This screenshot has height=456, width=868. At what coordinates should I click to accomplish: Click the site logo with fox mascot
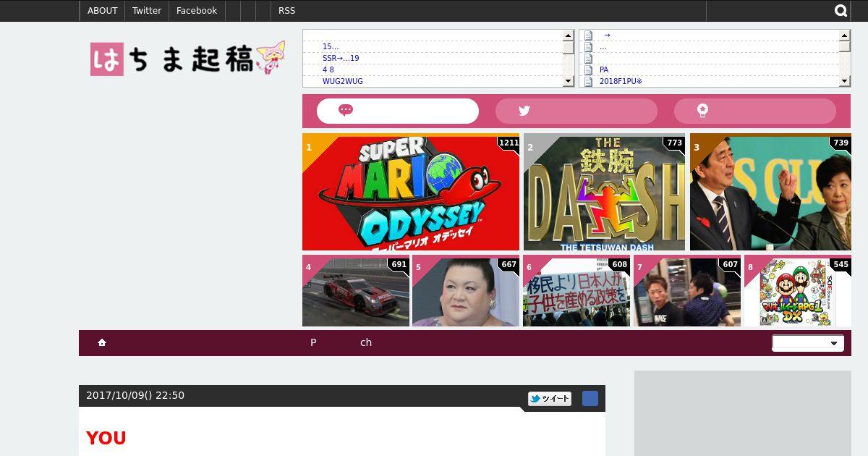pos(187,59)
